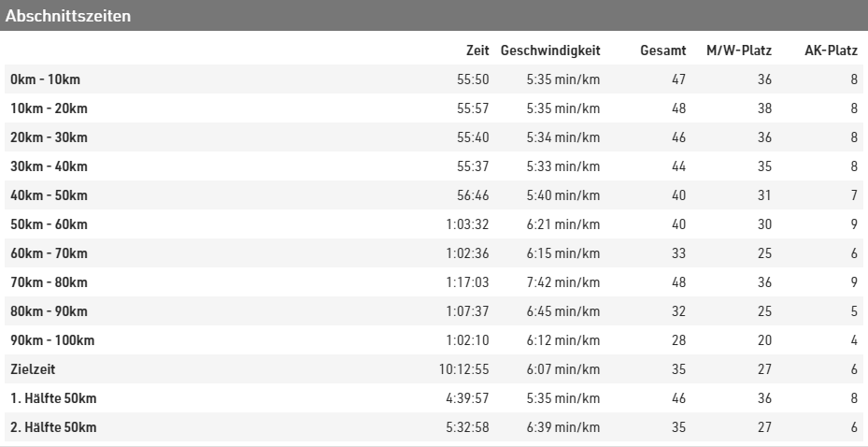This screenshot has height=447, width=868.
Task: Click the 20km - 30km row label
Action: (x=49, y=137)
